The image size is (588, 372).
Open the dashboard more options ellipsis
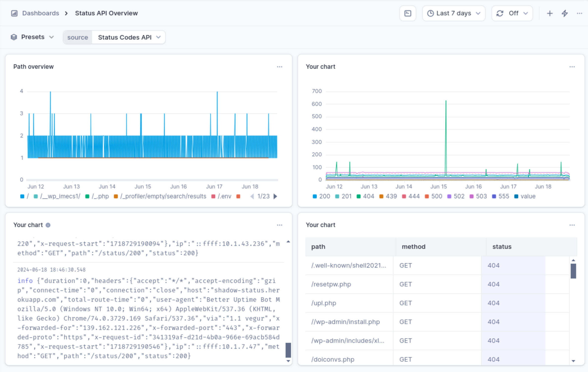579,13
